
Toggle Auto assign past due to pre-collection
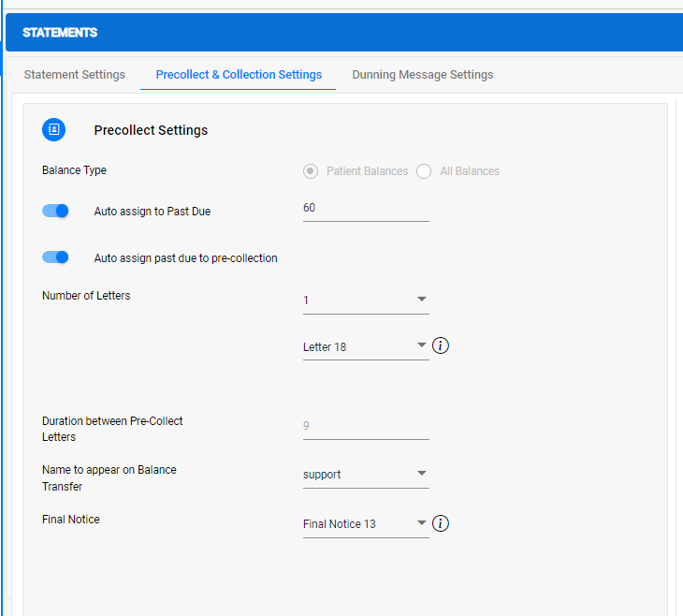click(x=55, y=257)
